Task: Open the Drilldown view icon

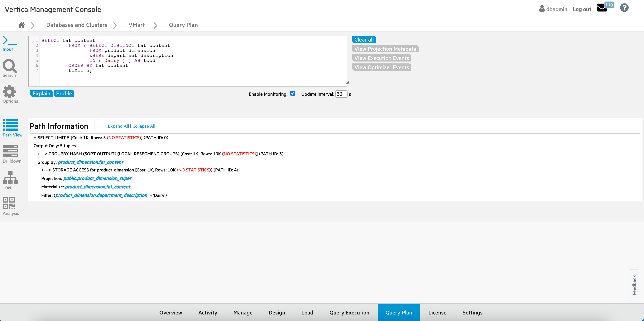Action: [10, 151]
